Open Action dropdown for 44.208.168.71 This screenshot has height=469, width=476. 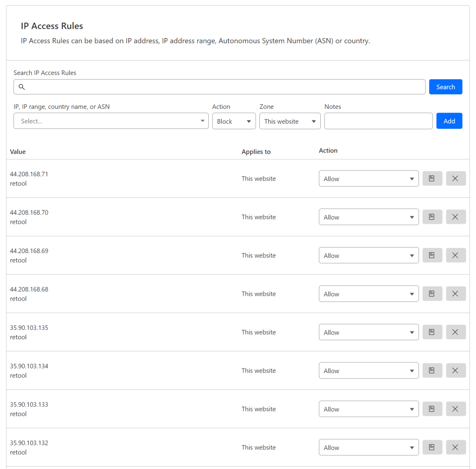(x=369, y=179)
